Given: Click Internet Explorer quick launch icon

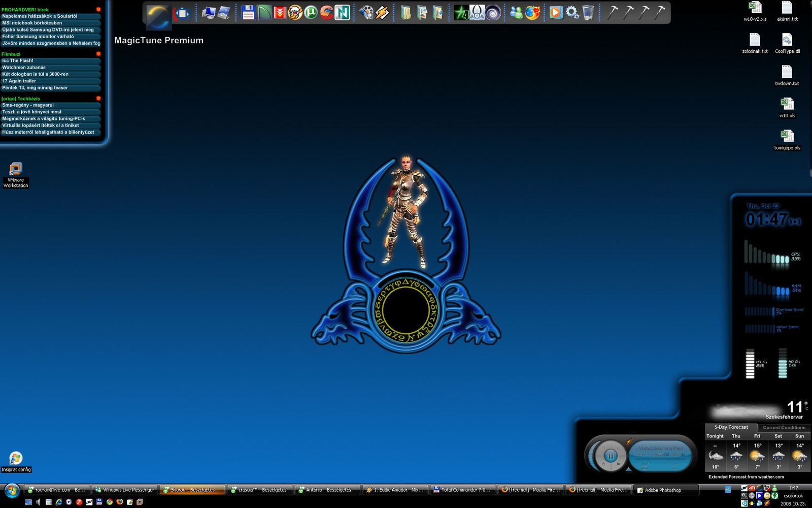Looking at the screenshot, I should 59,502.
